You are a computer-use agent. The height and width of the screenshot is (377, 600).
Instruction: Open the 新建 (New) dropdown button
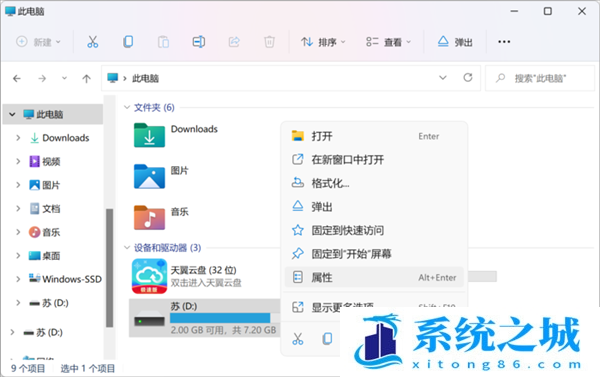pos(38,42)
